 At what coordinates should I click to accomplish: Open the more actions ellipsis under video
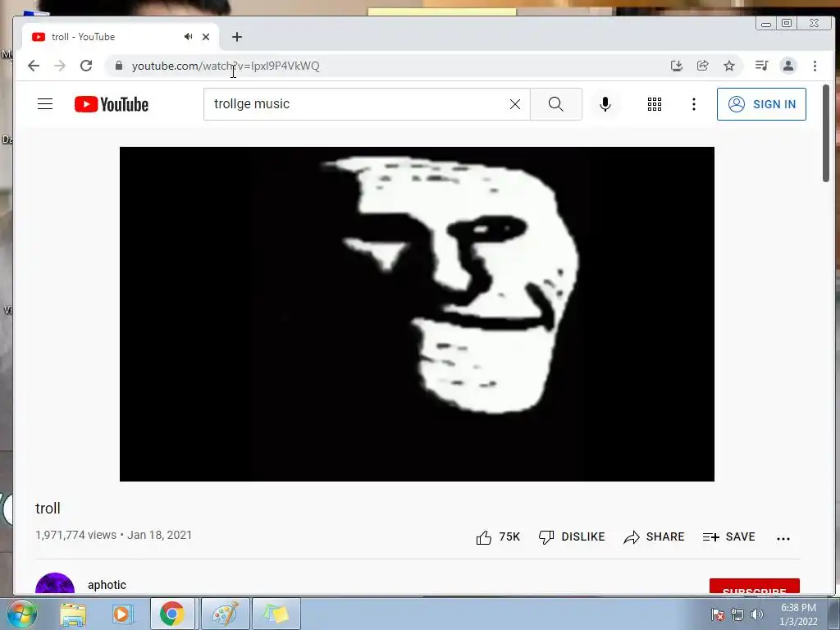(783, 538)
